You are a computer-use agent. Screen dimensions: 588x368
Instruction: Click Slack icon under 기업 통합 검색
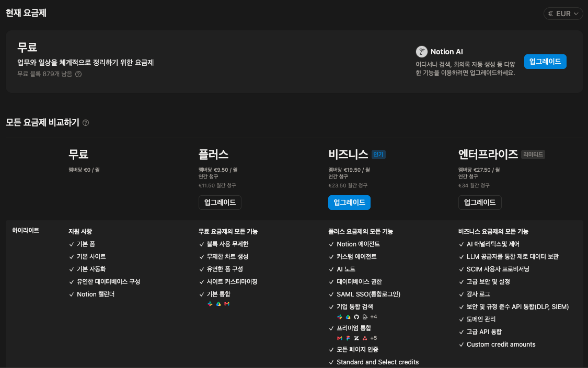point(340,317)
